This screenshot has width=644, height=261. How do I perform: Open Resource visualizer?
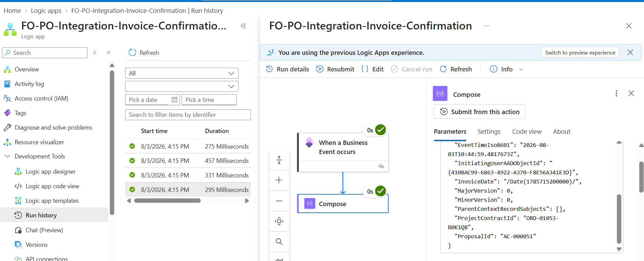tap(39, 142)
